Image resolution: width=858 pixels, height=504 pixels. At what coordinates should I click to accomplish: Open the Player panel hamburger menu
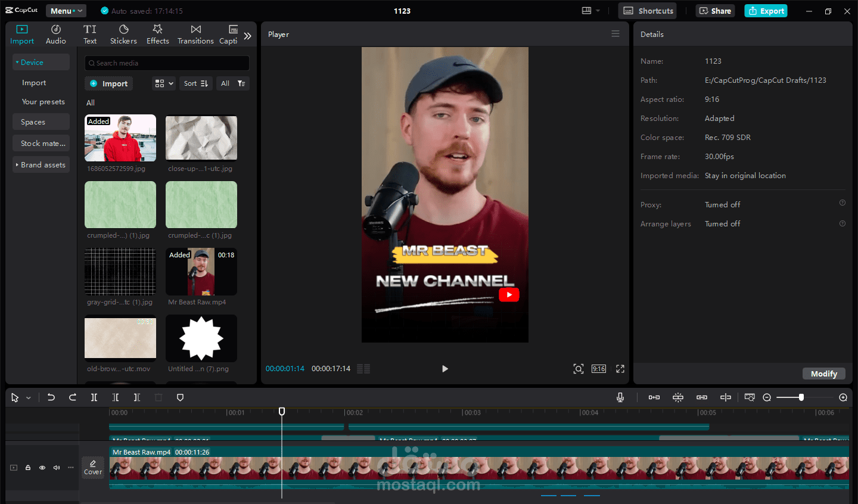(615, 34)
